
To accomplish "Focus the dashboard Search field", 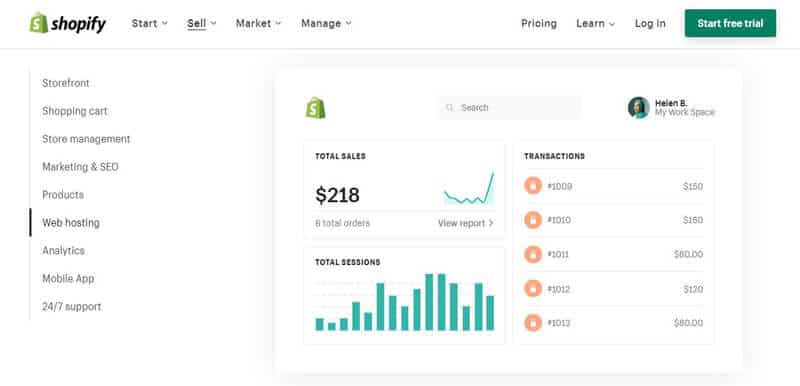I will tap(509, 108).
